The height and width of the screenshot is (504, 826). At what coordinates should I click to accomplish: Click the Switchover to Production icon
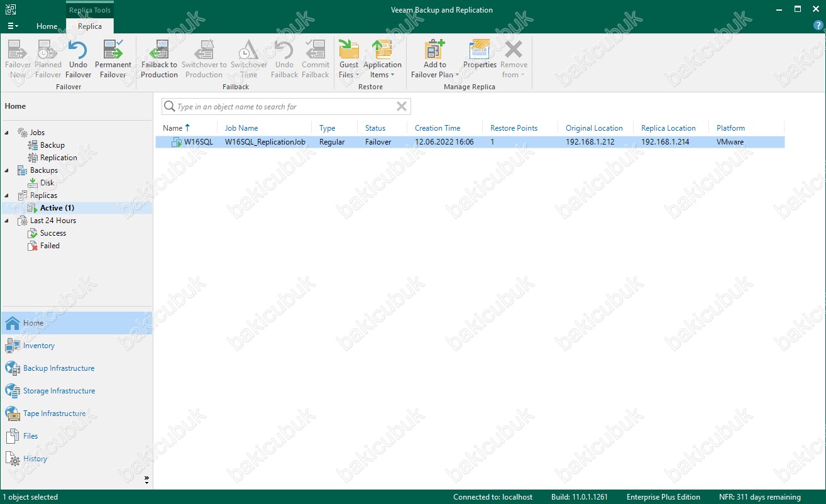click(204, 59)
